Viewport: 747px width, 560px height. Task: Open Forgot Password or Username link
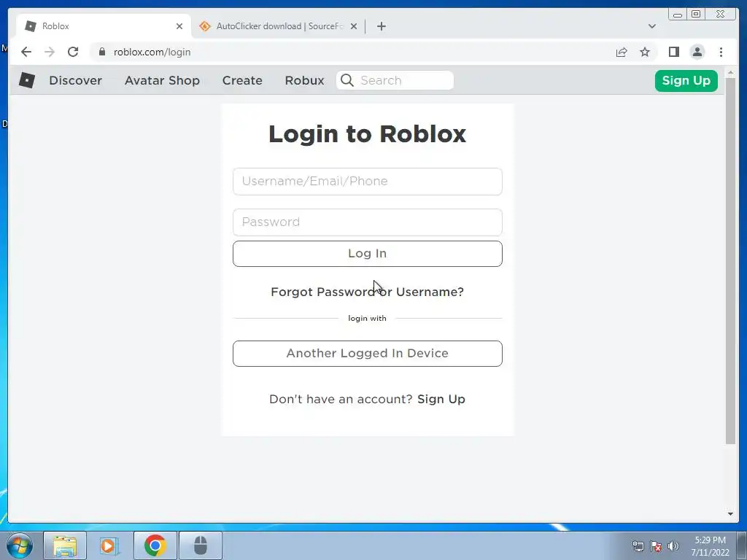(x=368, y=292)
